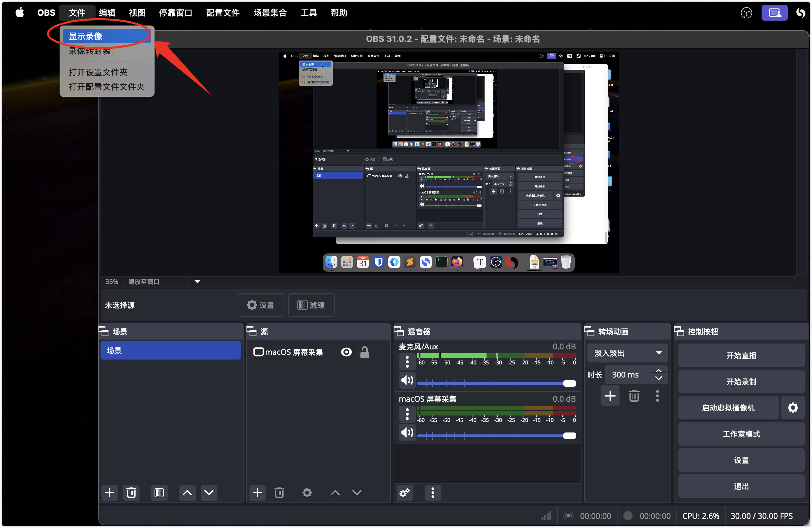Delete the selected scene with trash icon
The width and height of the screenshot is (812, 528).
point(131,493)
